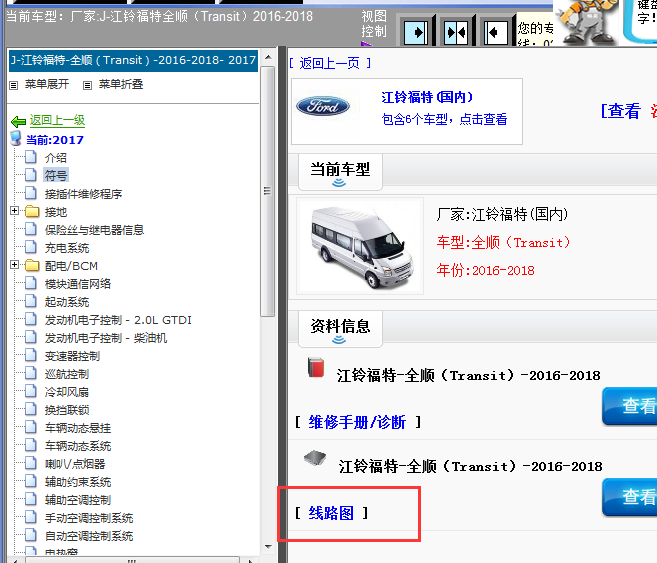Click tree panel horizontal scrollbar thumb
The image size is (657, 563).
[132, 560]
